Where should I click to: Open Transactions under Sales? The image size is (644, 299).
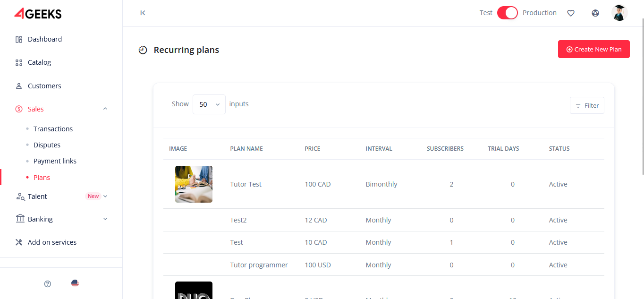coord(53,129)
